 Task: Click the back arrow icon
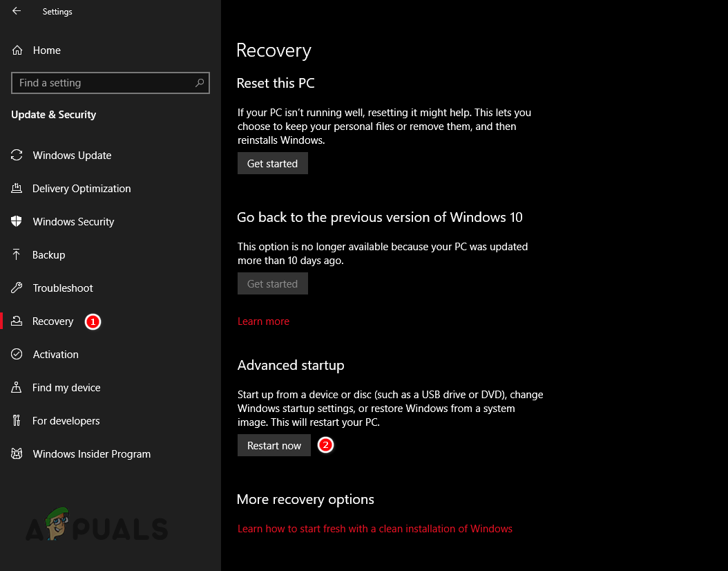pyautogui.click(x=17, y=11)
